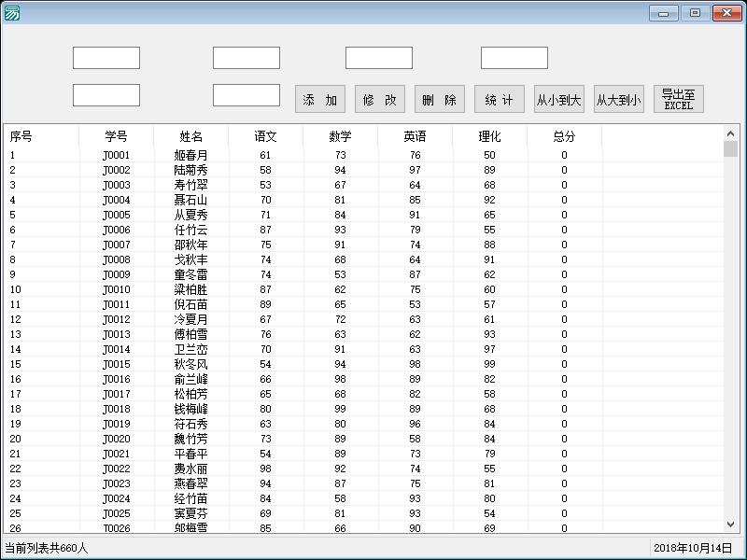This screenshot has height=560, width=747.
Task: Select the name 魏竹芳
Action: click(191, 439)
